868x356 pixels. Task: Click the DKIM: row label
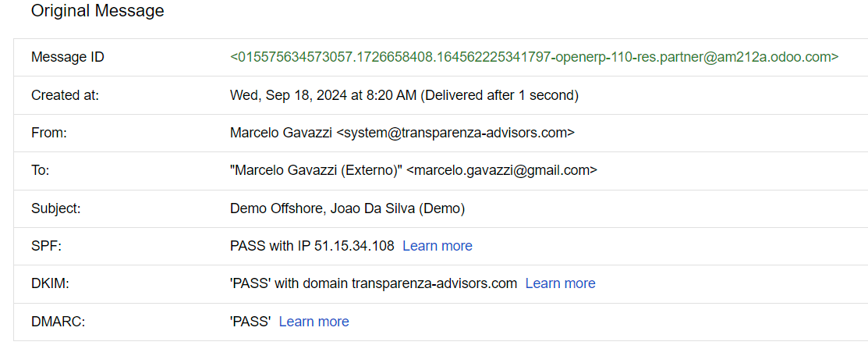(x=49, y=283)
